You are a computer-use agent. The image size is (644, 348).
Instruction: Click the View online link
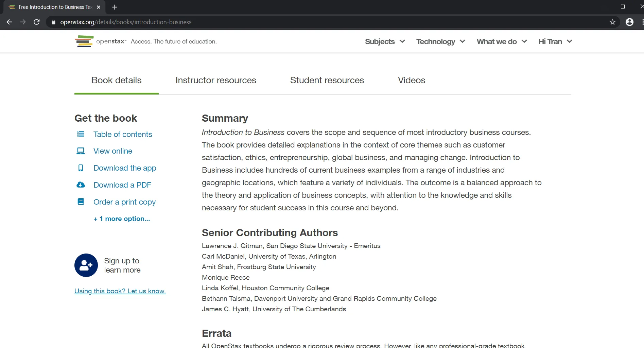tap(113, 151)
